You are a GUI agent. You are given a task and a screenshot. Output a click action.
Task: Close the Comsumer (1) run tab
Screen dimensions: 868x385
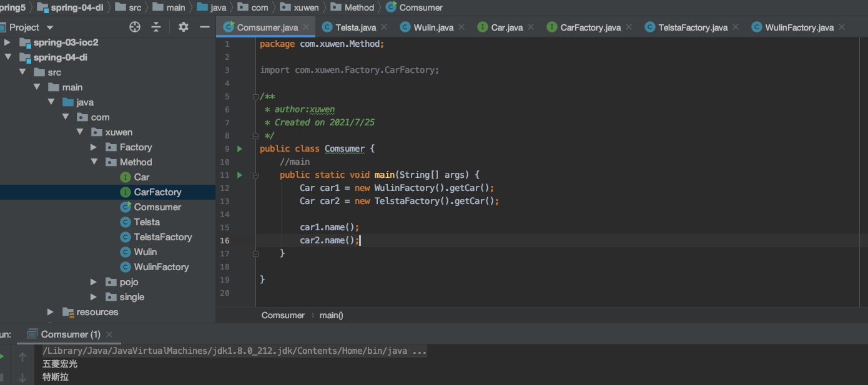[109, 334]
